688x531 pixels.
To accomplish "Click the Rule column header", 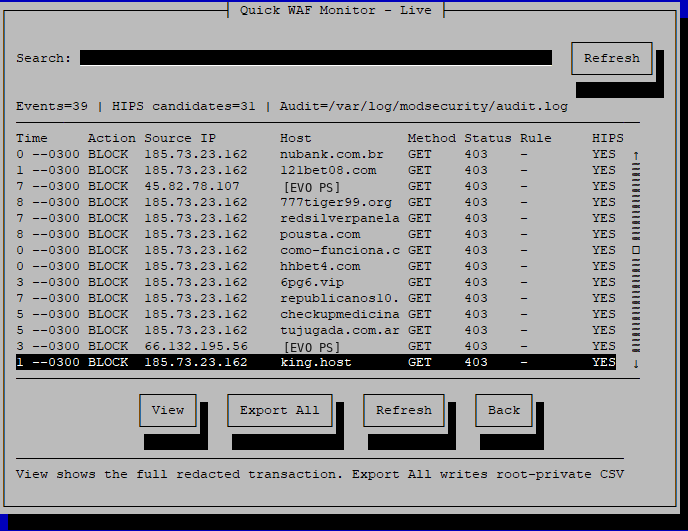I will click(x=536, y=138).
